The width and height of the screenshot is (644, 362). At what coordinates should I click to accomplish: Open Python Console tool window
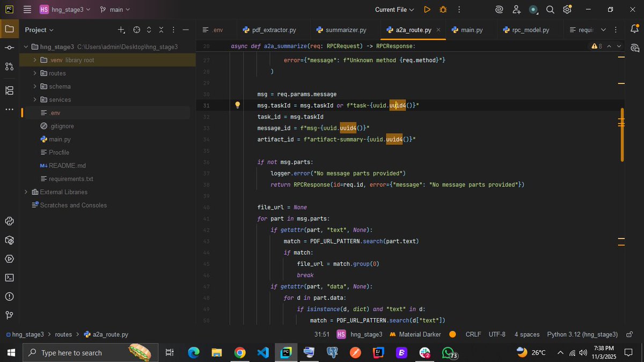9,221
